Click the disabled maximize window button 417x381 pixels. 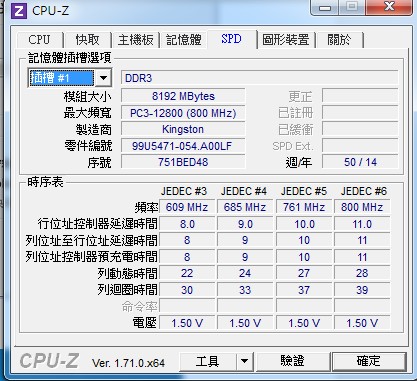[x=351, y=7]
